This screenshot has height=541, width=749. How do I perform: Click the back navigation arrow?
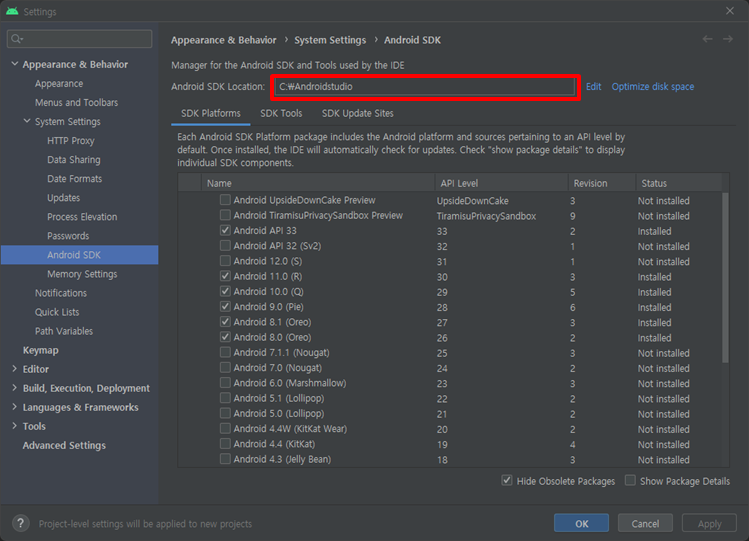pyautogui.click(x=707, y=39)
